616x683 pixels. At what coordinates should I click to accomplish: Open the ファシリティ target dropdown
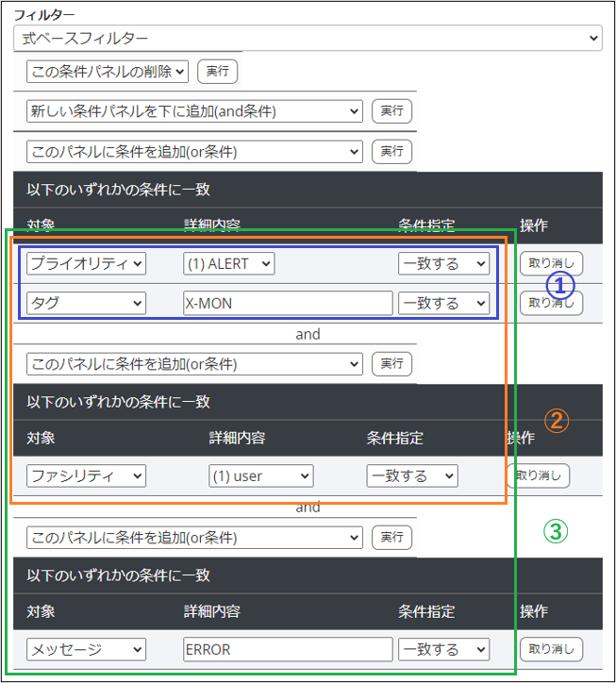click(86, 476)
